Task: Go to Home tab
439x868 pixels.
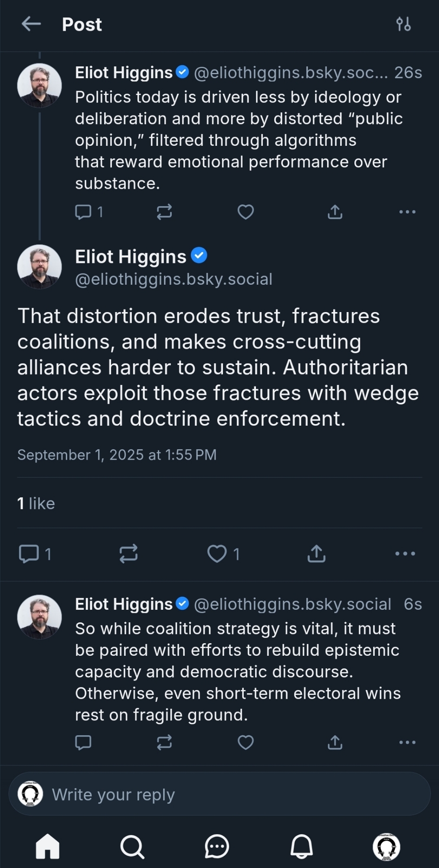Action: [47, 846]
